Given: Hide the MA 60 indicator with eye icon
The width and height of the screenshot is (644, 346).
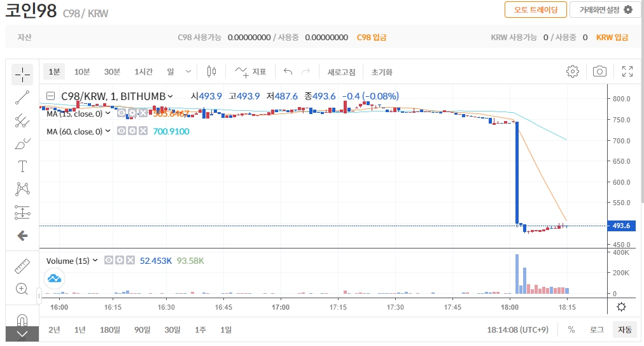Looking at the screenshot, I should pyautogui.click(x=122, y=131).
